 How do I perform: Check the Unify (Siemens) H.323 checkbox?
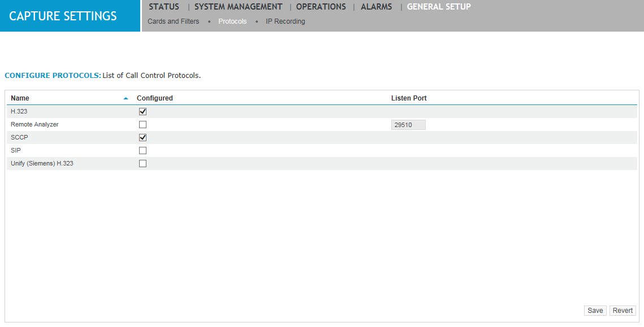pyautogui.click(x=142, y=163)
